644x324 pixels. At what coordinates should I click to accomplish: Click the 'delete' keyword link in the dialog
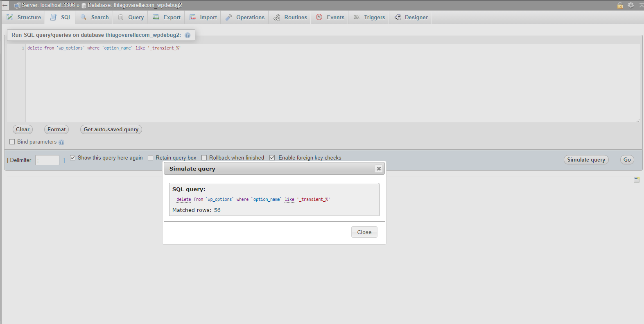[184, 200]
